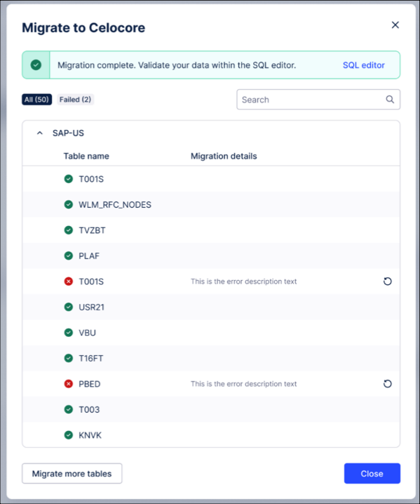
Task: Click the red error icon beside PBED
Action: 69,384
